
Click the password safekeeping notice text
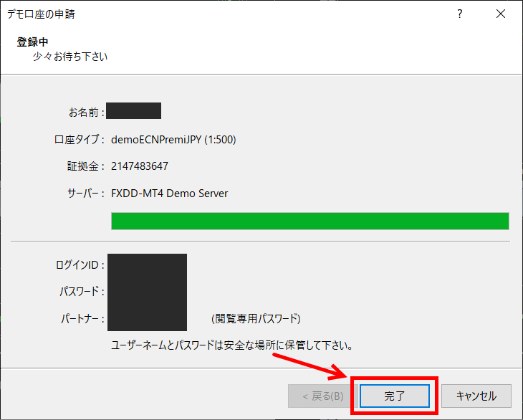click(232, 345)
